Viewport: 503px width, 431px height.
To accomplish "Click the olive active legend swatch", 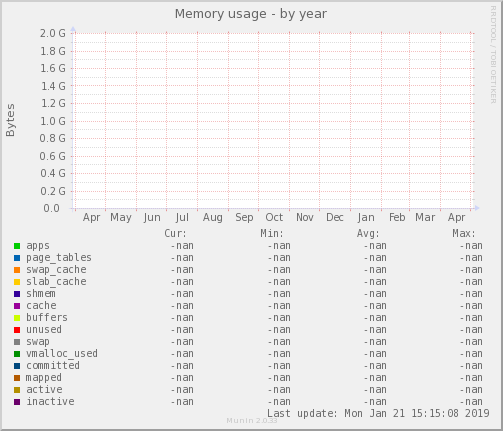I will (17, 390).
